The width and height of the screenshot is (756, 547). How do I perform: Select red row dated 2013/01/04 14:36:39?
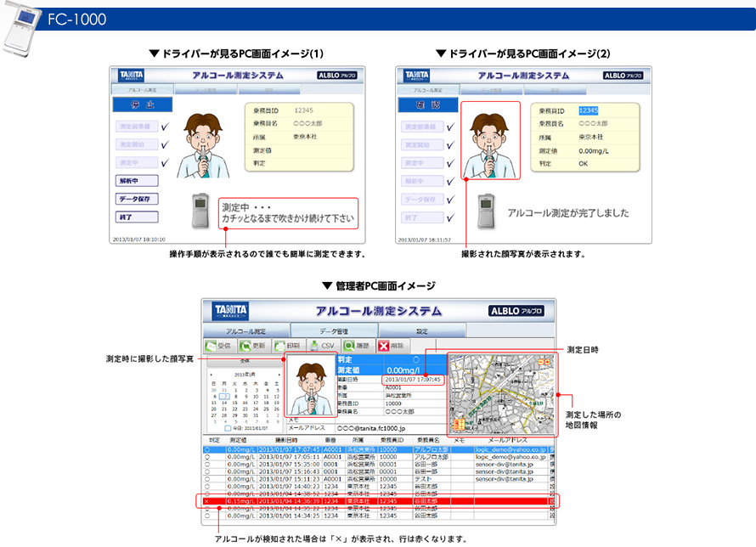378,501
